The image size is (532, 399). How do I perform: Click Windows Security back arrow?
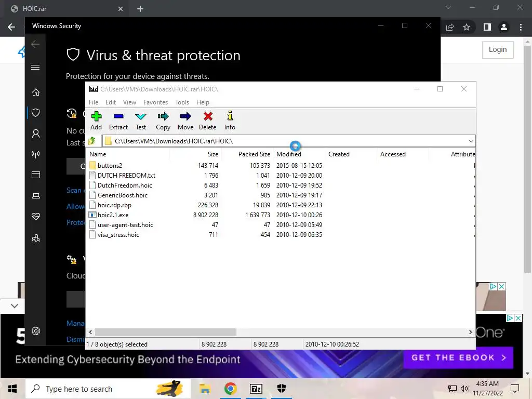pos(35,44)
